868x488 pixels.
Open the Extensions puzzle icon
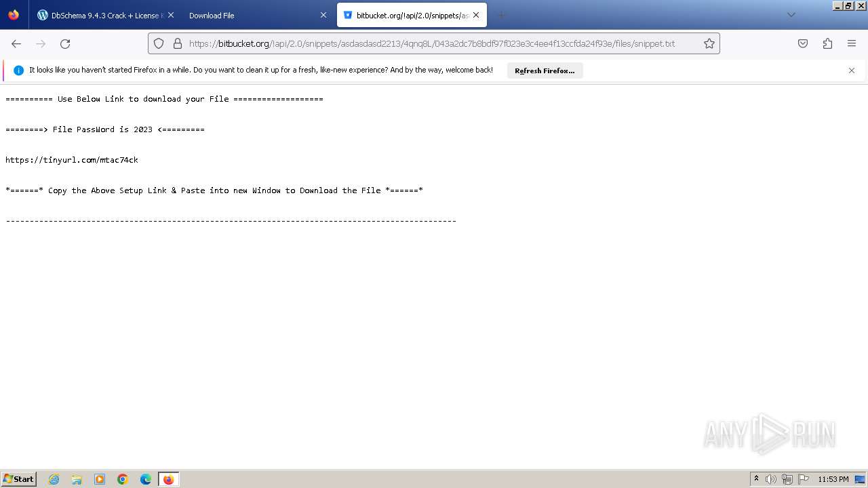tap(827, 43)
